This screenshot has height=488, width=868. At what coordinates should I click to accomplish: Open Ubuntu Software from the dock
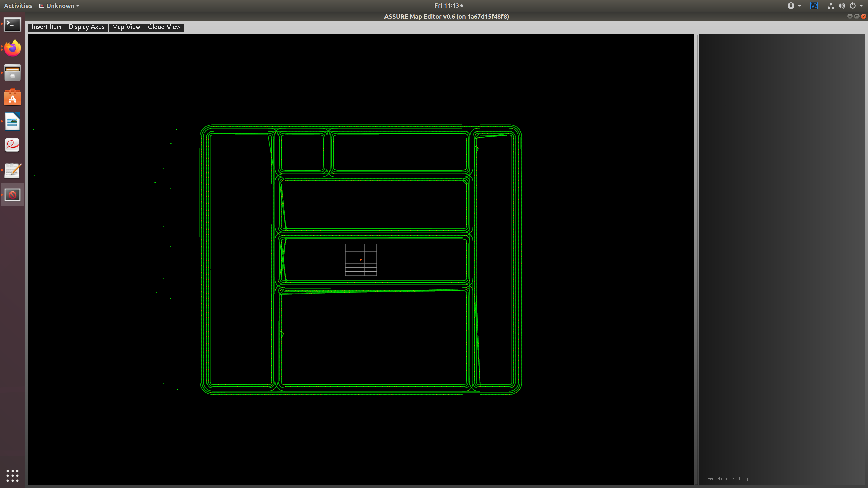pos(12,97)
